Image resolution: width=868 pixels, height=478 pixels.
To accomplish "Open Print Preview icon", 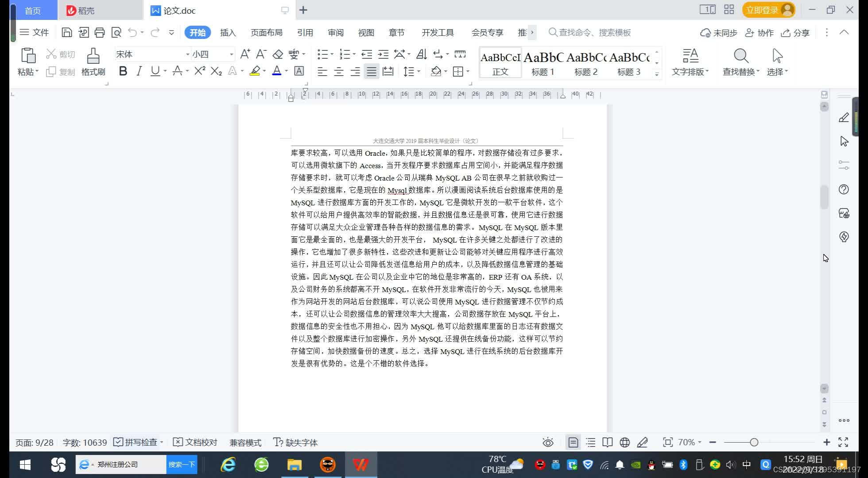I will click(116, 32).
